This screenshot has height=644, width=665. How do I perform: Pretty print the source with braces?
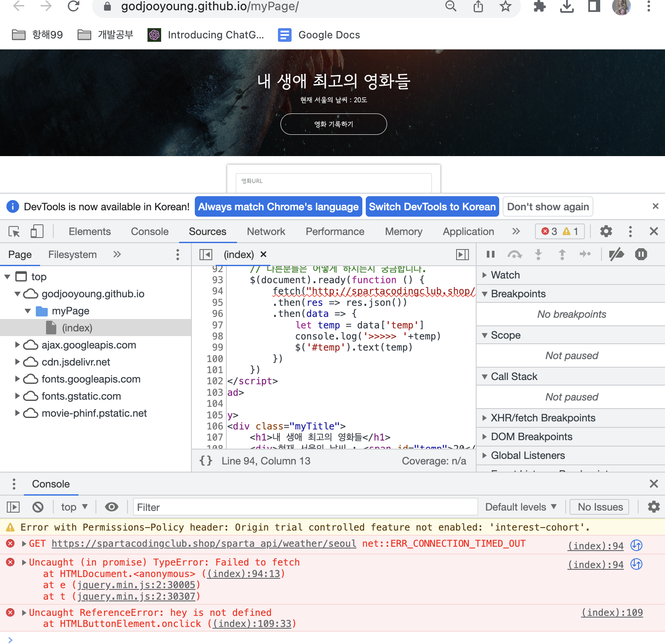tap(206, 461)
